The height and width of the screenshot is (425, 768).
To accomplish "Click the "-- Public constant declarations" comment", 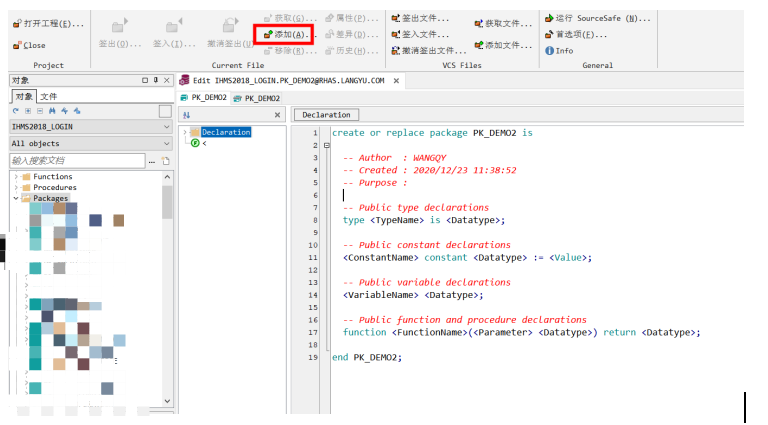I will click(x=427, y=245).
